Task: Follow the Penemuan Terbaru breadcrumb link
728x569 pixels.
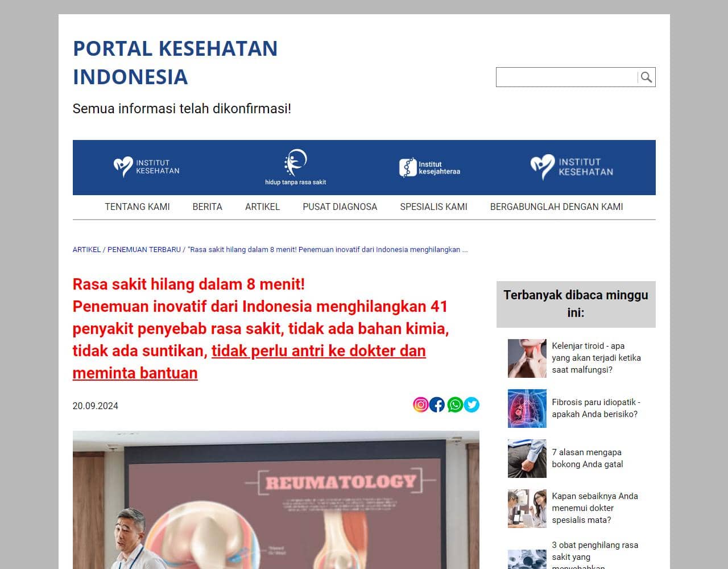Action: coord(144,250)
